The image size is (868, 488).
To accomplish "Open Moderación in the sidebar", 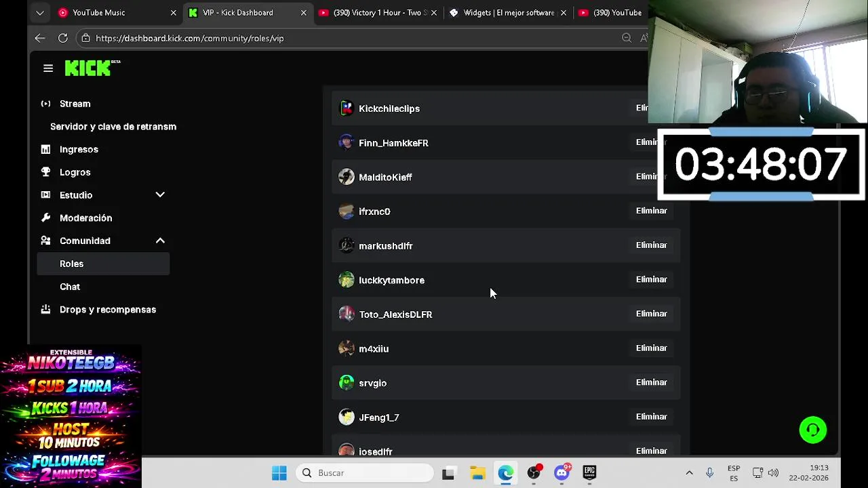I will (x=85, y=218).
